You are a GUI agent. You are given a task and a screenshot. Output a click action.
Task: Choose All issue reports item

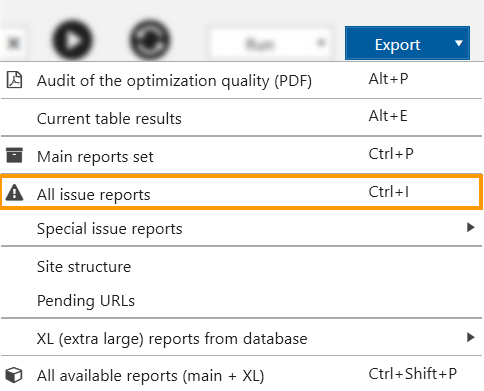pos(242,192)
